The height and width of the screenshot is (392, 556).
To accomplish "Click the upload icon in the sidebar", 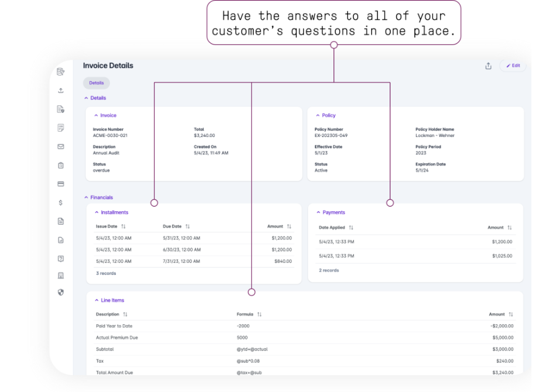I will (x=61, y=90).
